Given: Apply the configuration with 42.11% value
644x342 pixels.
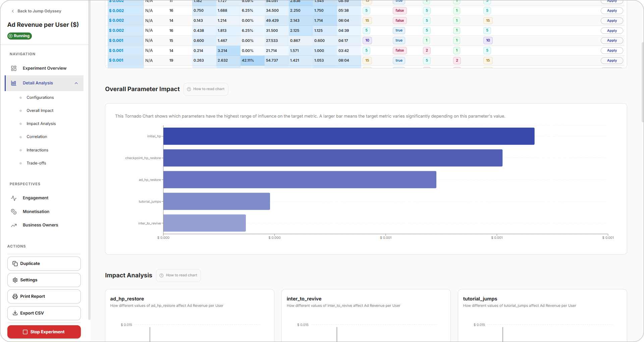Looking at the screenshot, I should pos(611,61).
